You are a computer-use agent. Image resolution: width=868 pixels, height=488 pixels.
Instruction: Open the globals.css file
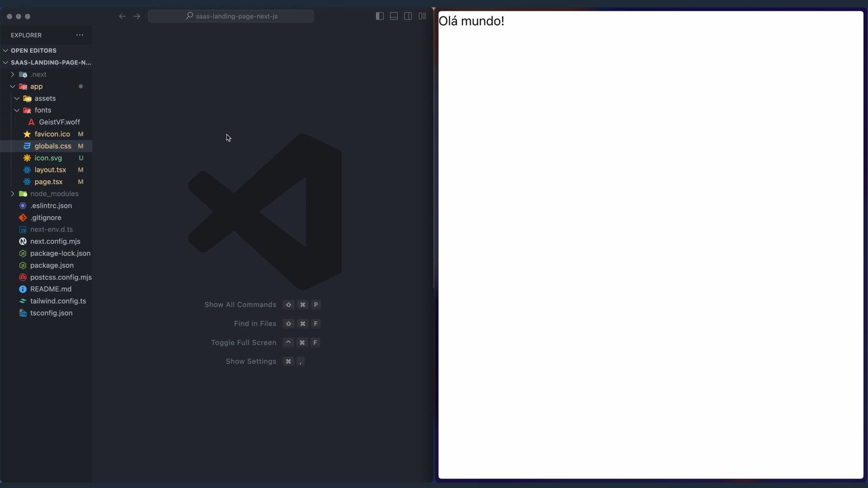[52, 146]
